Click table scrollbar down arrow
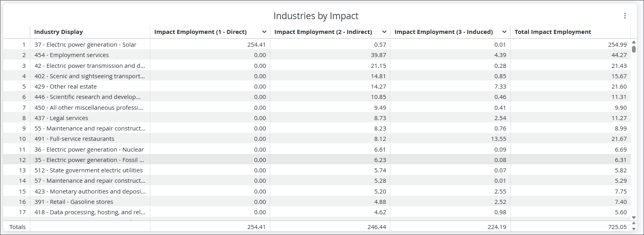644x235 pixels. click(x=634, y=218)
